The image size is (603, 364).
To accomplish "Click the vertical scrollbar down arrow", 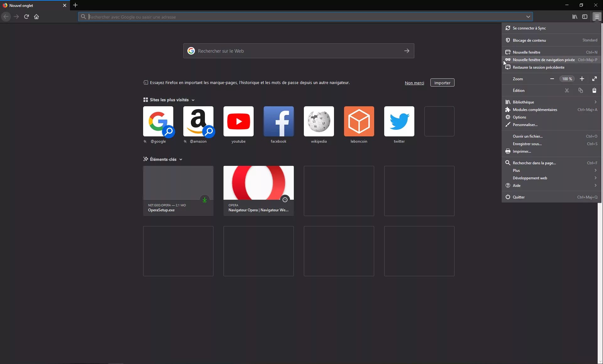I will coord(600,361).
